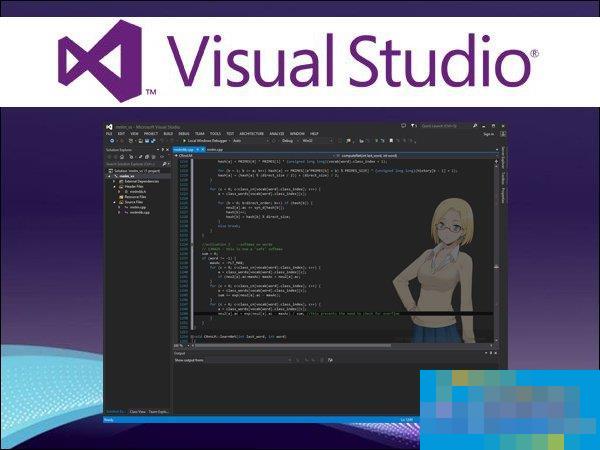
Task: Open the BUILD menu
Action: 168,134
